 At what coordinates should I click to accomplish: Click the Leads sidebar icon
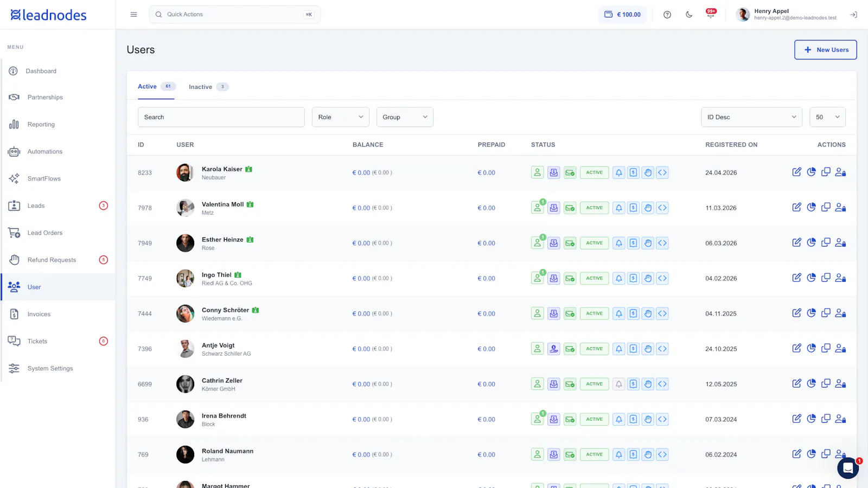pos(14,206)
